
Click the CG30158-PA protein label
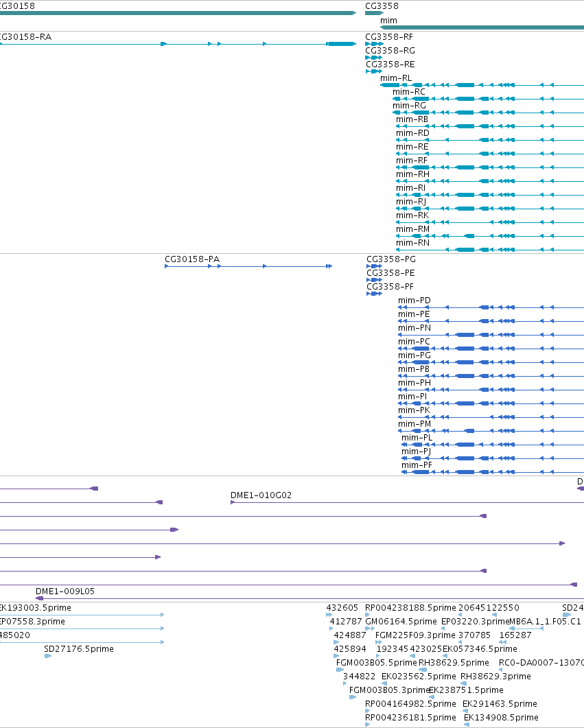click(x=192, y=259)
